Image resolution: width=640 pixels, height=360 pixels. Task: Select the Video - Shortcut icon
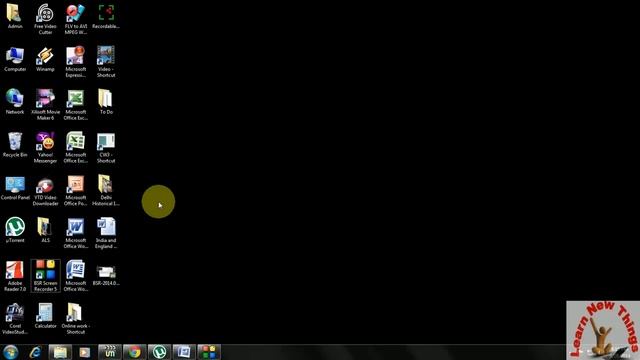[x=106, y=62]
